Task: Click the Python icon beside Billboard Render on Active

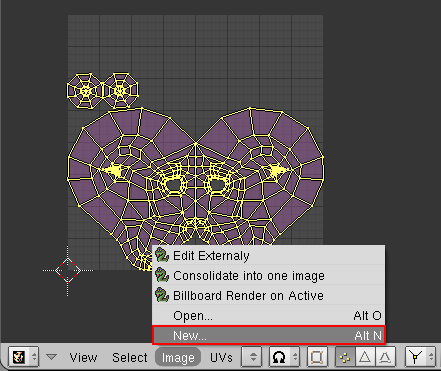Action: click(x=162, y=295)
